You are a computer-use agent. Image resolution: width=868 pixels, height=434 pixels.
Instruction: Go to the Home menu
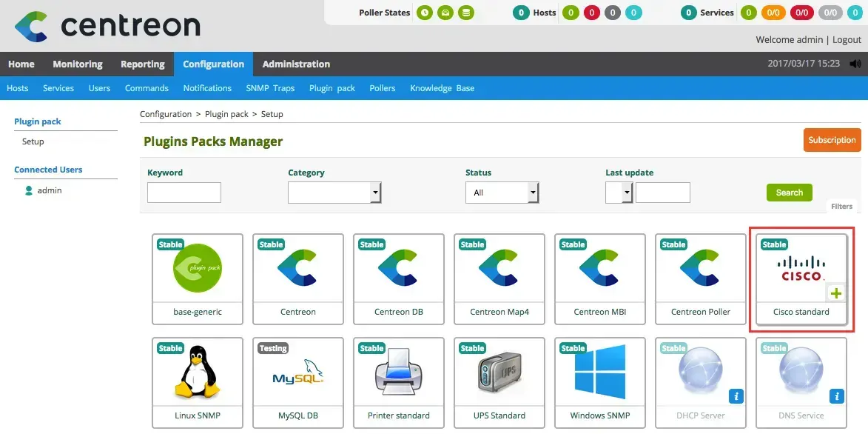(21, 64)
